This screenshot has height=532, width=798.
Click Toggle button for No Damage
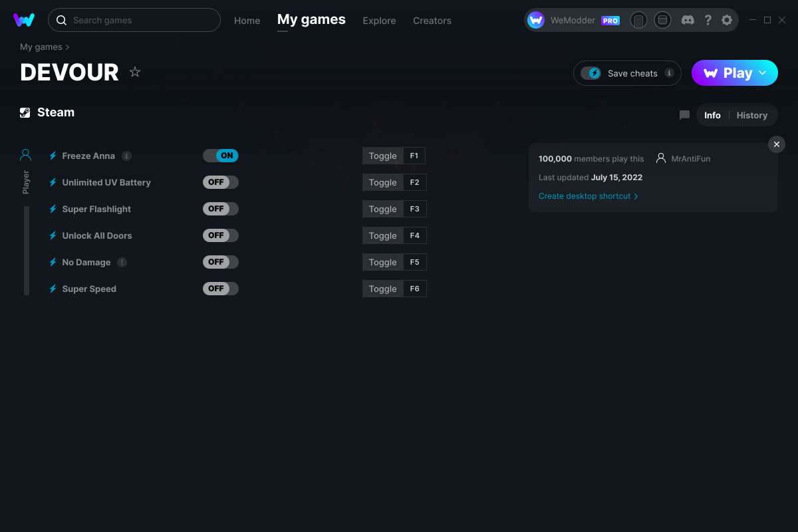(x=382, y=262)
